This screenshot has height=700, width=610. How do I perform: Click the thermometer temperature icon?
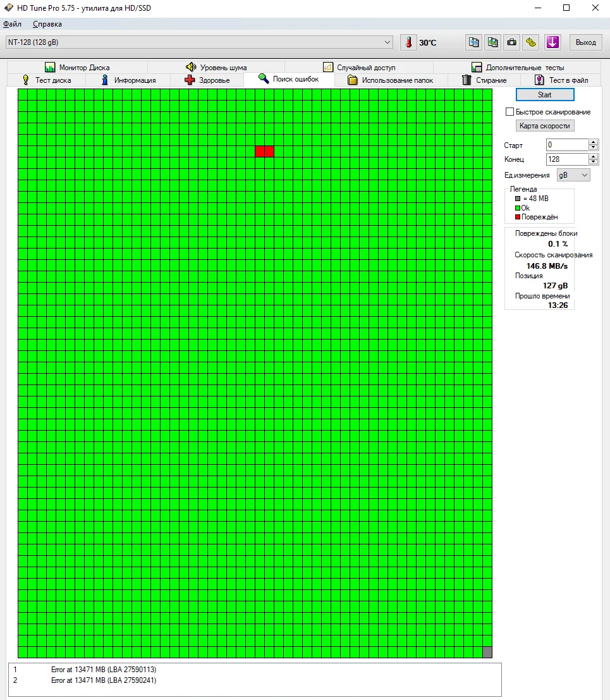pyautogui.click(x=408, y=42)
